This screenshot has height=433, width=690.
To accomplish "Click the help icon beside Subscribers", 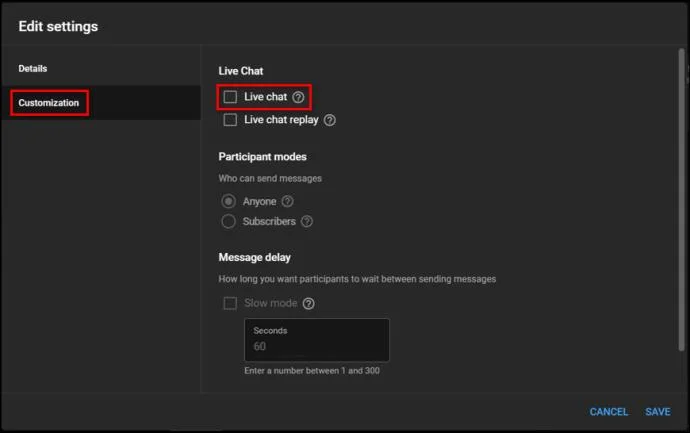I will pyautogui.click(x=307, y=221).
